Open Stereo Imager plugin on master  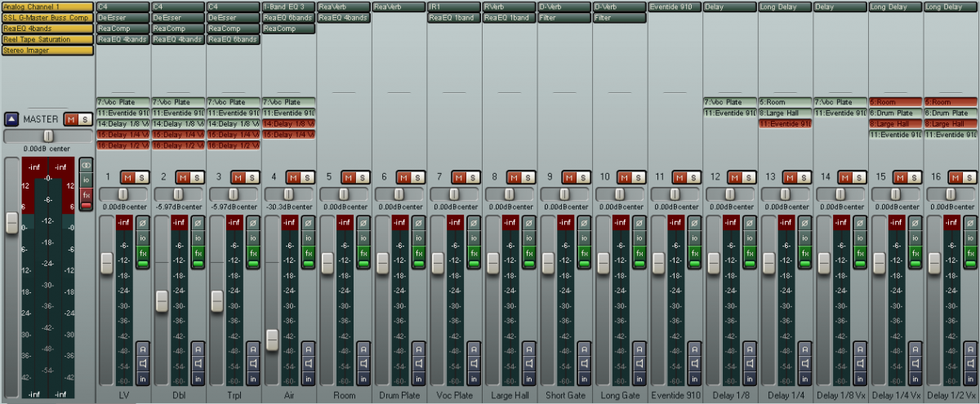click(x=47, y=50)
